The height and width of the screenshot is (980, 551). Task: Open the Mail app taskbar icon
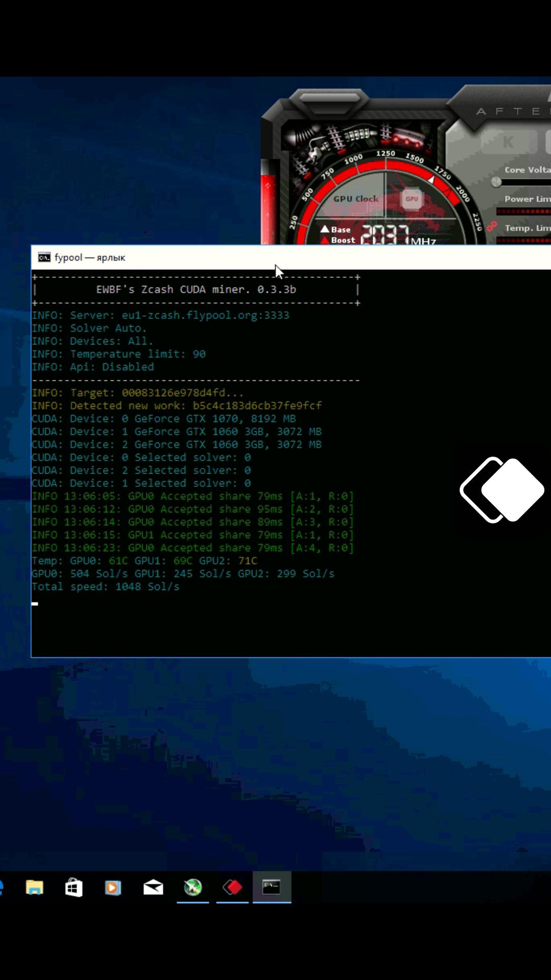[x=153, y=888]
